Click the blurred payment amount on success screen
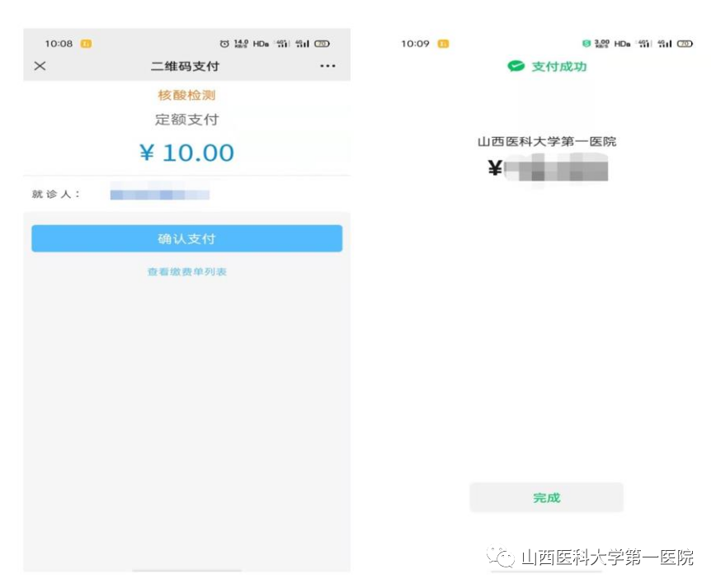The width and height of the screenshot is (716, 588). [x=556, y=167]
